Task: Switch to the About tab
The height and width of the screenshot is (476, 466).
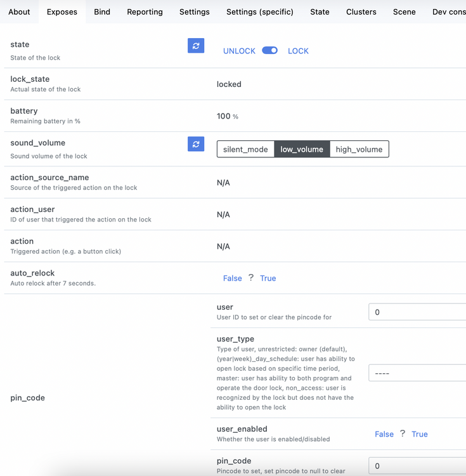Action: (19, 11)
